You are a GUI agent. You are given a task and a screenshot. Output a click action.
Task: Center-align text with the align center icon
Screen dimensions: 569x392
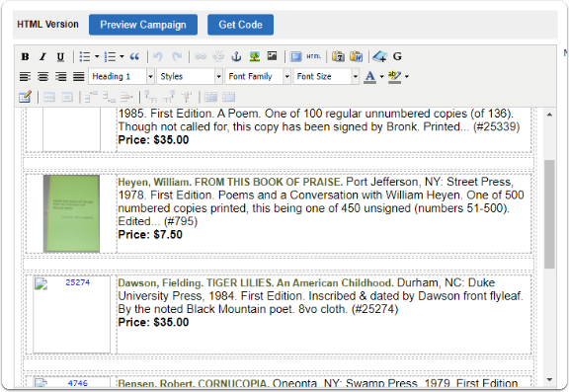coord(42,77)
